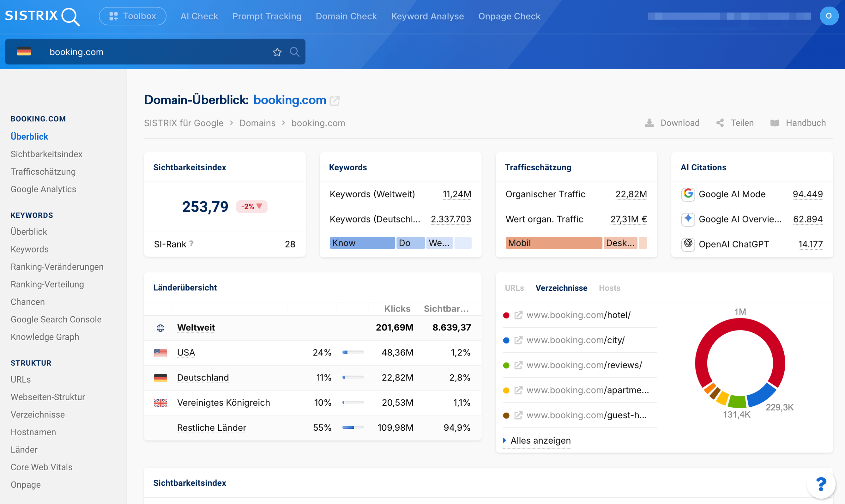Open Webseiten-Struktur in the sidebar

(48, 397)
